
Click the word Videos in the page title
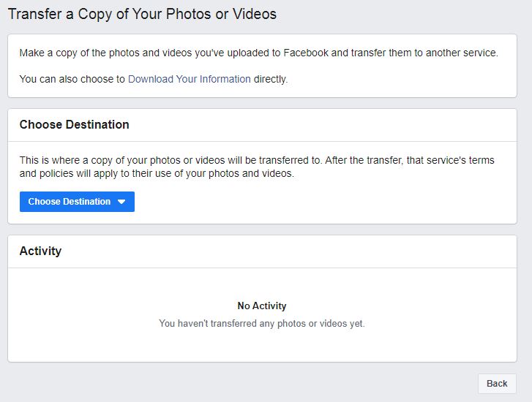point(255,14)
